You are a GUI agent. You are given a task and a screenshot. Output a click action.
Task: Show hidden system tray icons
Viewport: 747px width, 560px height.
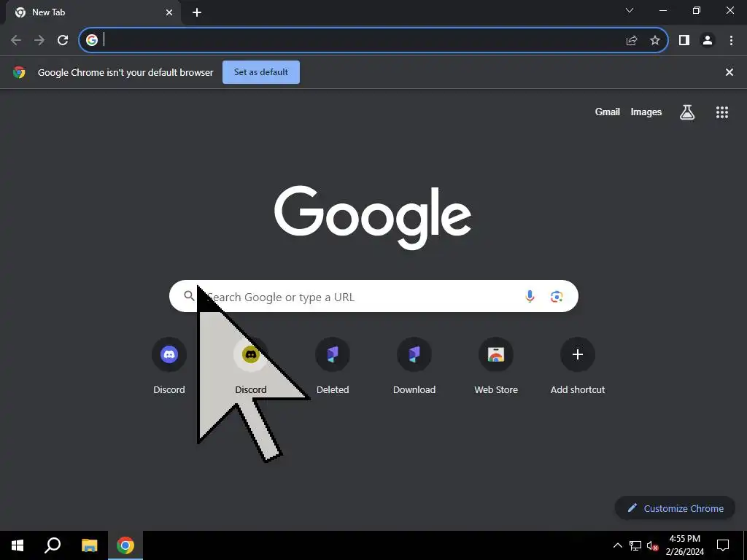point(617,545)
